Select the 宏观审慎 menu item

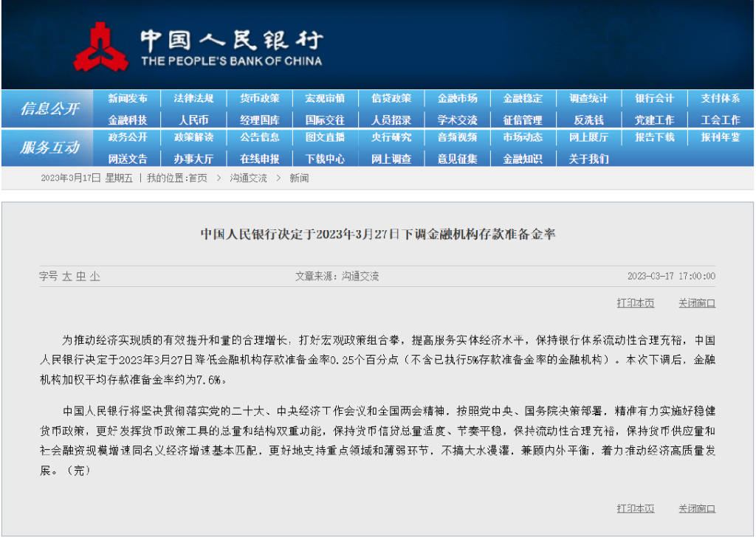(x=326, y=98)
